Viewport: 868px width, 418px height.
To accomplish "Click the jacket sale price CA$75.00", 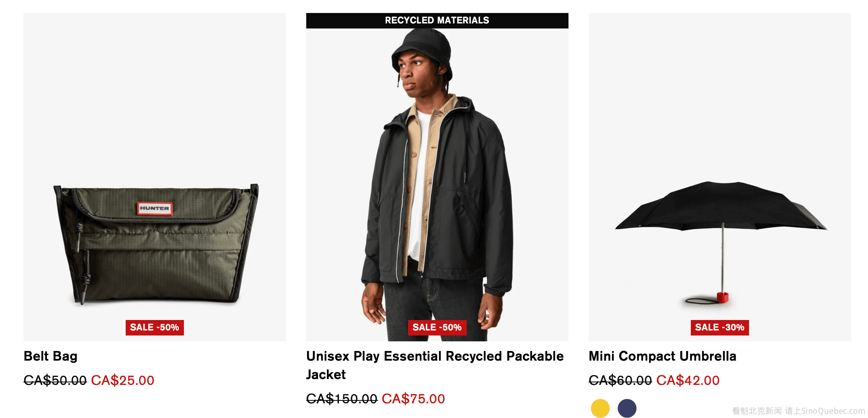I will pyautogui.click(x=413, y=399).
